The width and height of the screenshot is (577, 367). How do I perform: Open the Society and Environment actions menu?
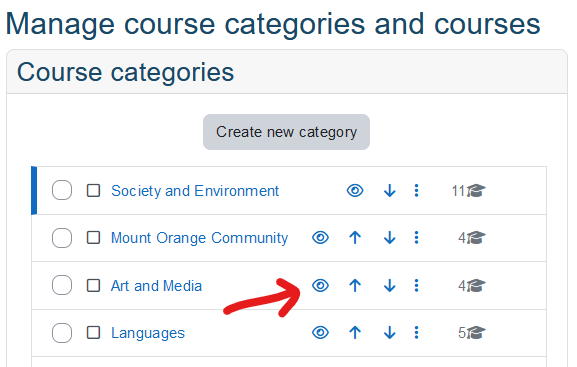(416, 191)
